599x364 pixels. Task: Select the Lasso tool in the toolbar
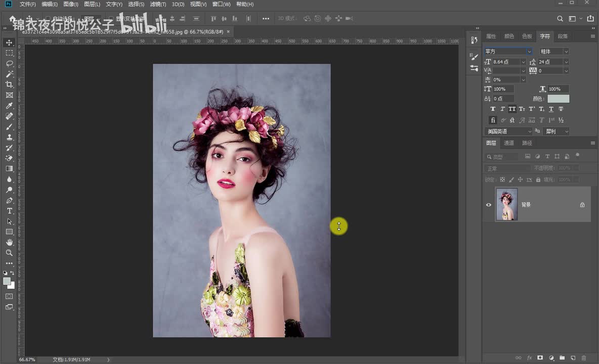(9, 64)
